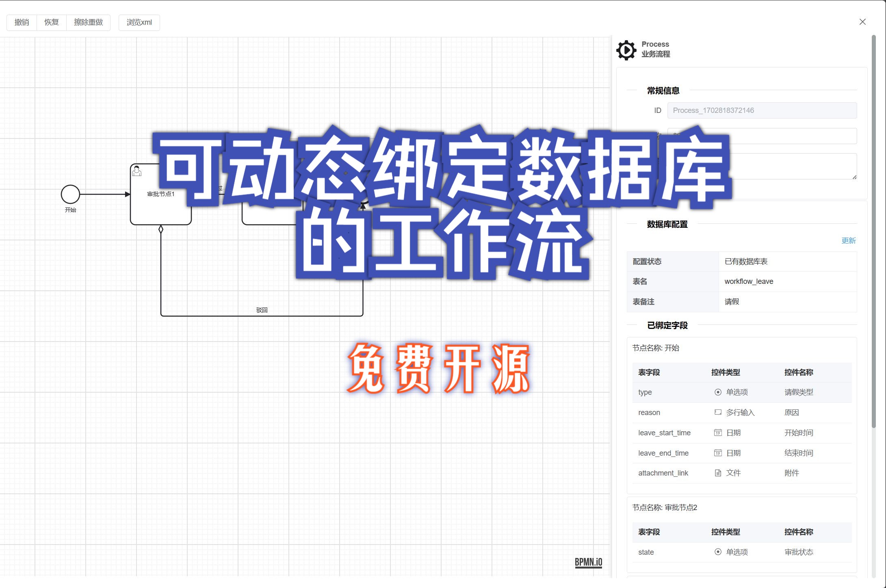Click the Process ID input field
Viewport: 886px width, 588px height.
(762, 110)
